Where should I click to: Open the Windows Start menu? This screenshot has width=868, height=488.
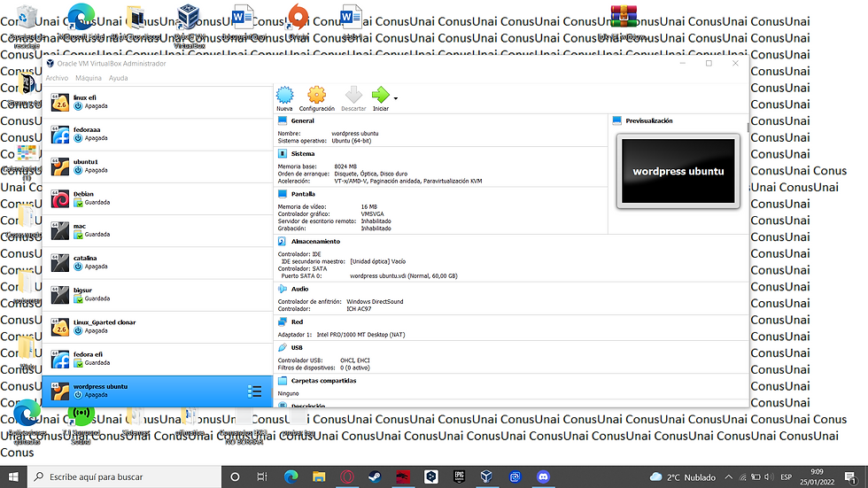tap(13, 477)
